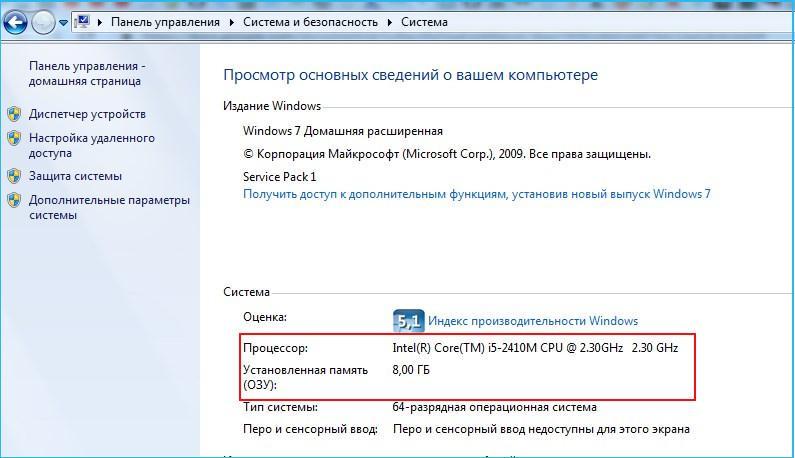Click the computer icon in the address bar

[x=82, y=22]
